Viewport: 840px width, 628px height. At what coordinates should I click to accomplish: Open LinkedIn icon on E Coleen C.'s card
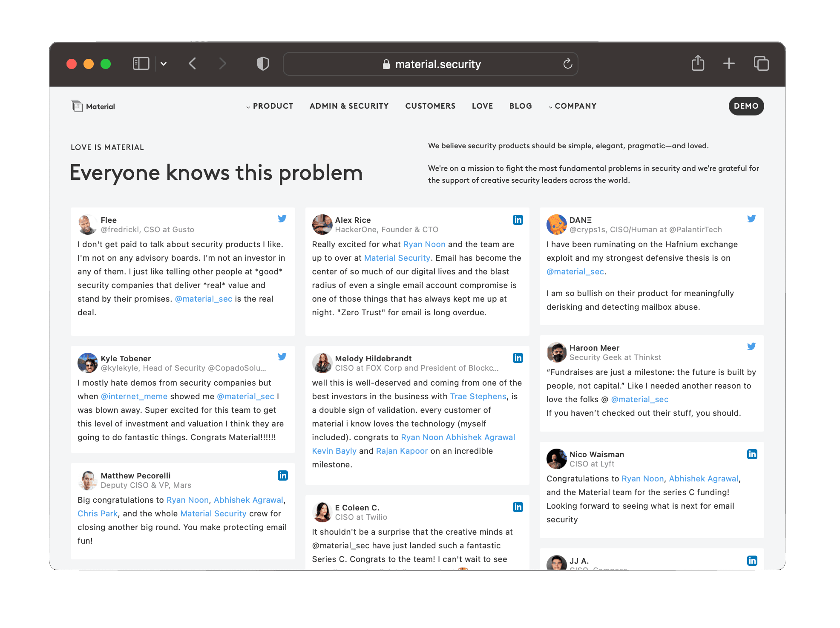(x=518, y=507)
